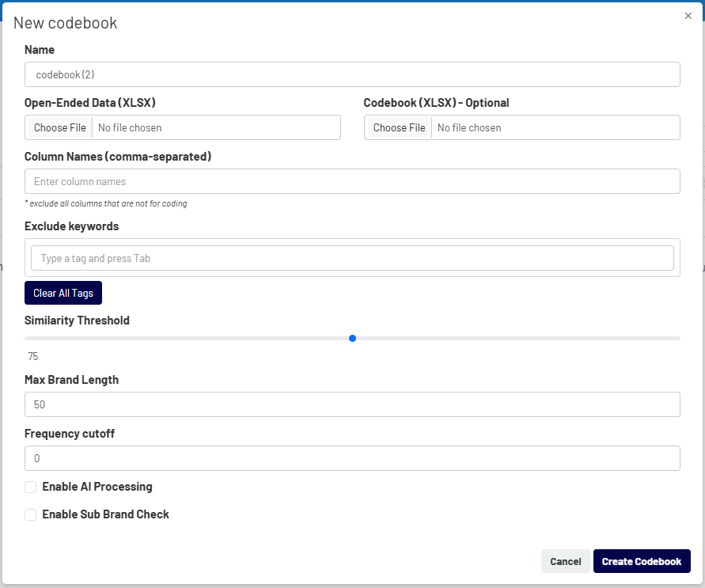Click the "Enable Sub Brand Check" label text
The height and width of the screenshot is (588, 705).
pos(106,514)
